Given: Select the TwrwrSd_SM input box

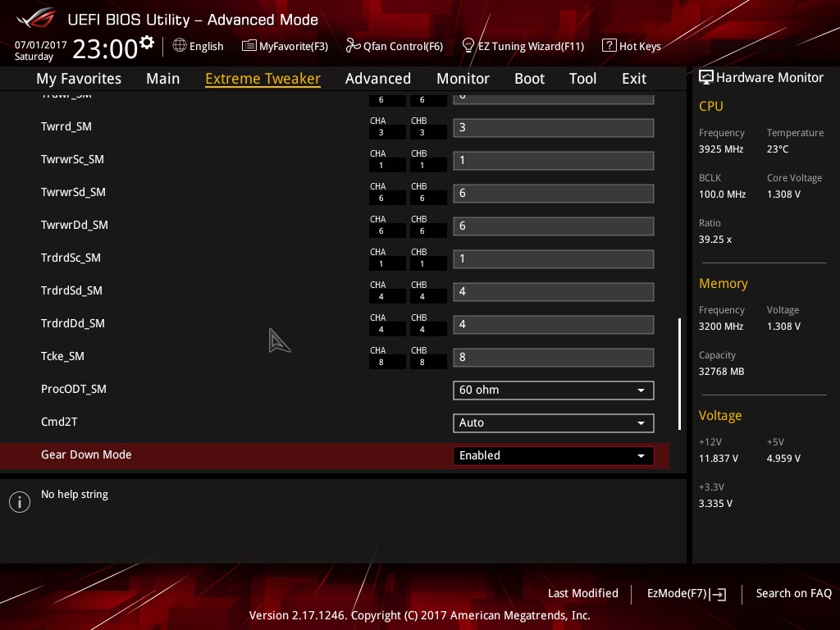Looking at the screenshot, I should pos(554,194).
